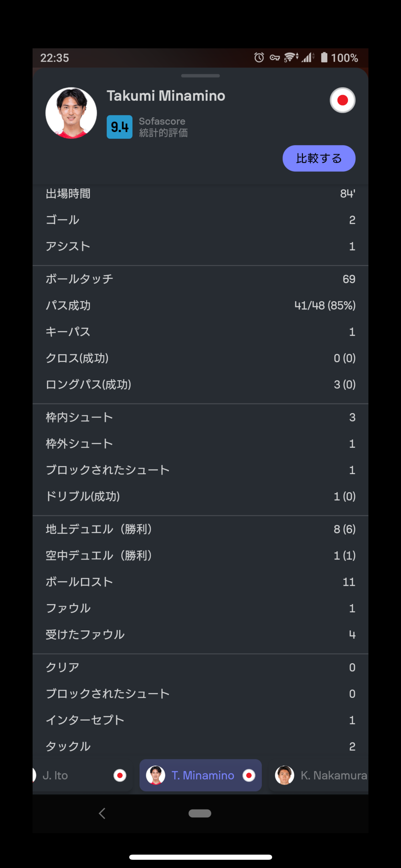Tap the Wi-Fi icon in status bar
Image resolution: width=401 pixels, height=868 pixels.
291,57
